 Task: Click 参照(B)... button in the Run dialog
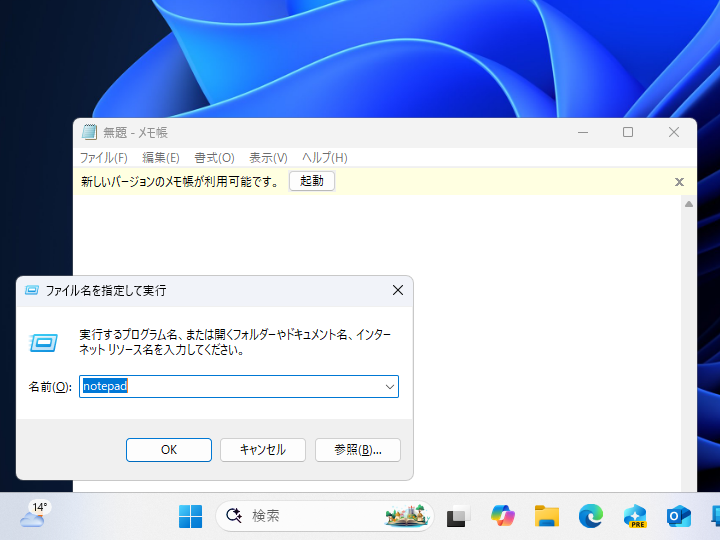[x=358, y=450]
